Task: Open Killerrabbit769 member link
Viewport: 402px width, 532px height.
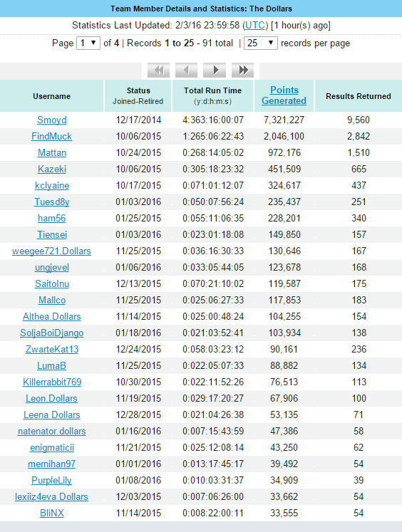Action: 52,382
